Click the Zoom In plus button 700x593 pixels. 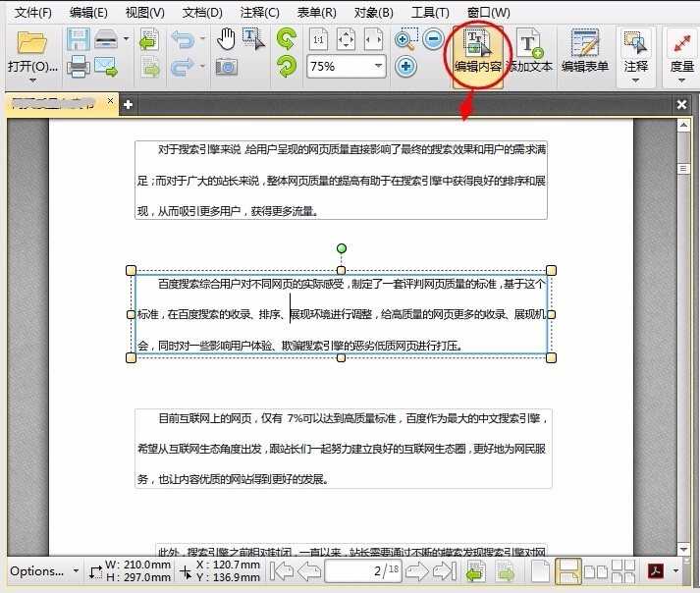(405, 67)
